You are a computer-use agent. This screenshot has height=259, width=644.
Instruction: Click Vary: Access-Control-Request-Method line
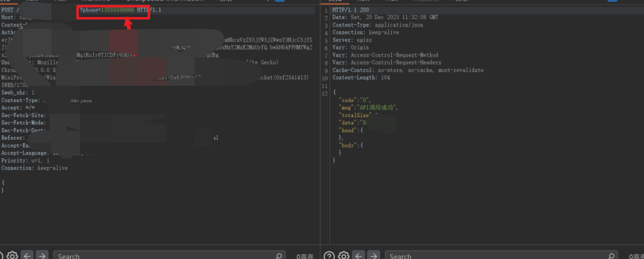coord(385,55)
